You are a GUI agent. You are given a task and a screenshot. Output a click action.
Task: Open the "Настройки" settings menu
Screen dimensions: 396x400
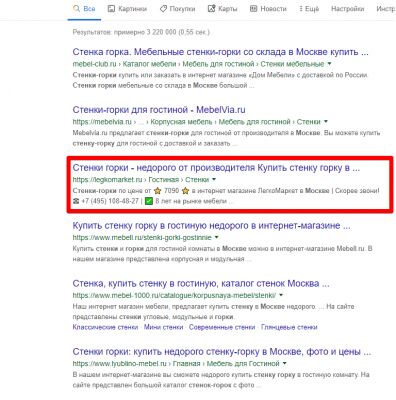[x=347, y=9]
